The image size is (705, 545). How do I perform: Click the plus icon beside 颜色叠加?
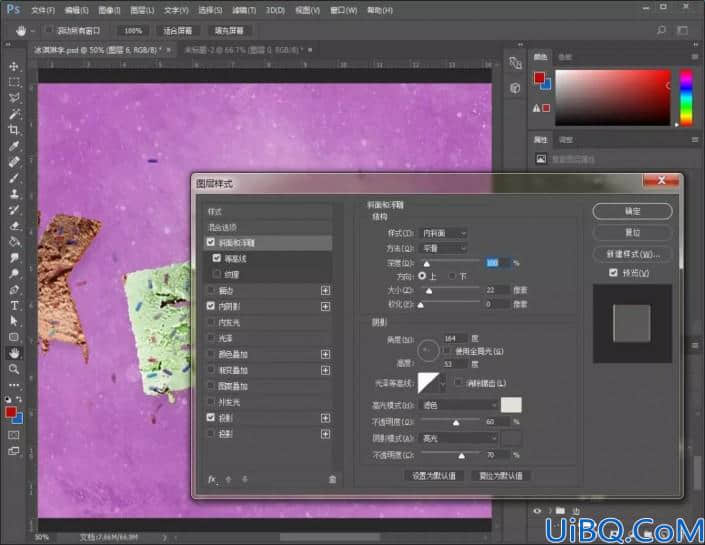pyautogui.click(x=326, y=354)
